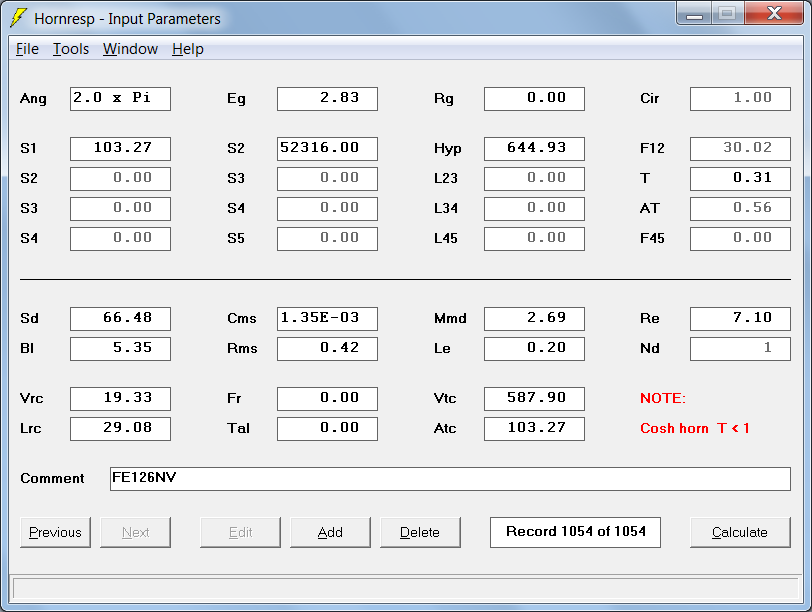
Task: Click the Hyp label
Action: point(447,149)
